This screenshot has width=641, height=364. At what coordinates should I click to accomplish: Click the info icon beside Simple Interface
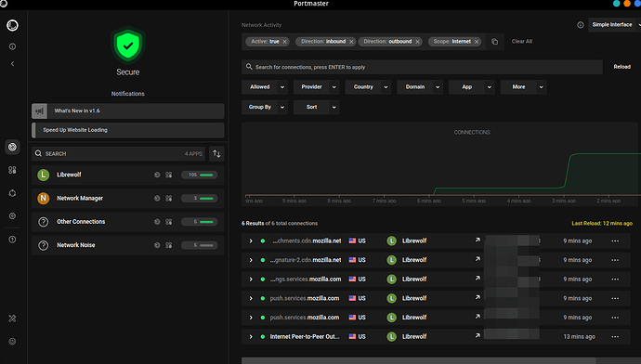coord(580,25)
